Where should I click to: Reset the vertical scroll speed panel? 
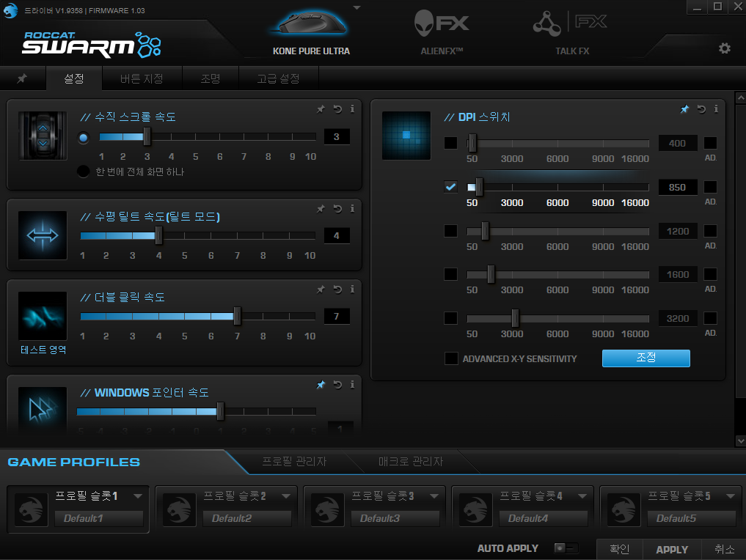[x=337, y=109]
